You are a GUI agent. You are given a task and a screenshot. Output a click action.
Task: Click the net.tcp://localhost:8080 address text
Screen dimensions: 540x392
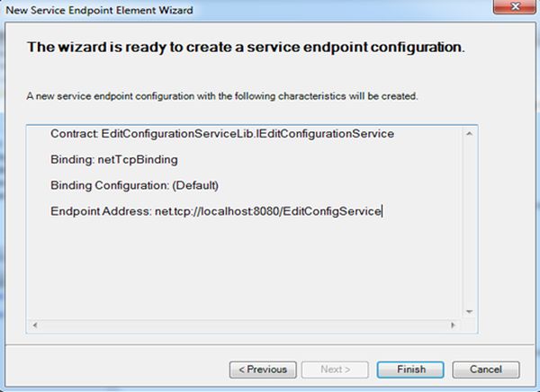pos(268,211)
